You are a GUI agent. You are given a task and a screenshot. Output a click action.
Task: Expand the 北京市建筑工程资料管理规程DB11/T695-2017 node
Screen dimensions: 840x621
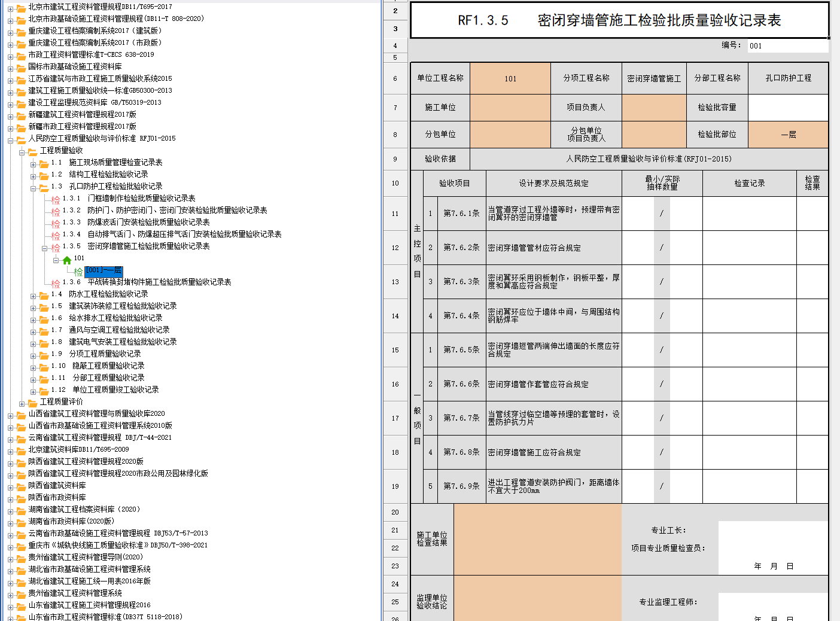tap(10, 8)
